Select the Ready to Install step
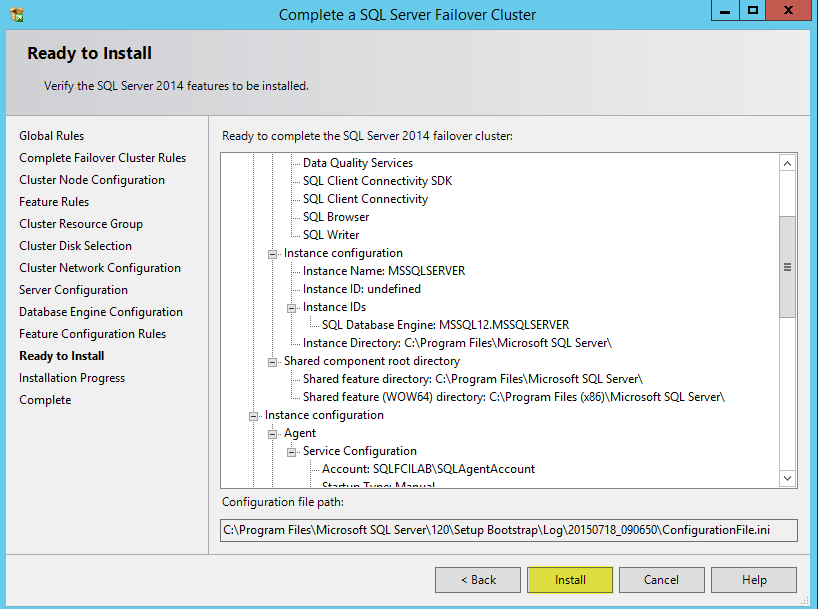Screen dimensions: 818x609 [62, 356]
